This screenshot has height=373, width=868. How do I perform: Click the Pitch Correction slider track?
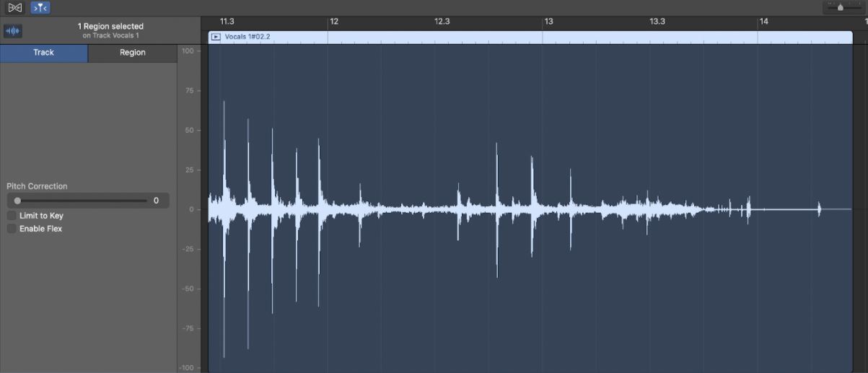[x=81, y=201]
